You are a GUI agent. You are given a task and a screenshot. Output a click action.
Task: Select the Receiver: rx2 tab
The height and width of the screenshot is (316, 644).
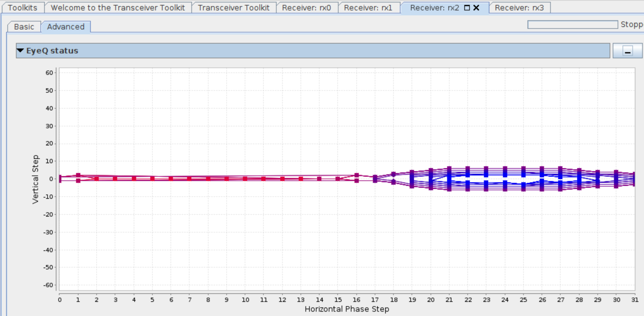tap(434, 8)
